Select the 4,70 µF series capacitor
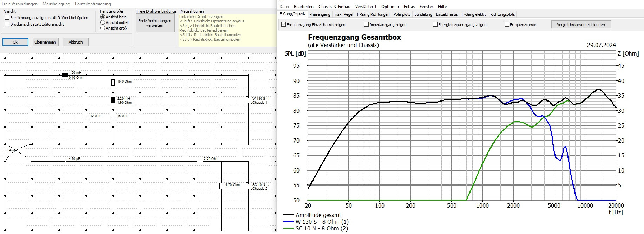The width and height of the screenshot is (644, 234). click(65, 161)
